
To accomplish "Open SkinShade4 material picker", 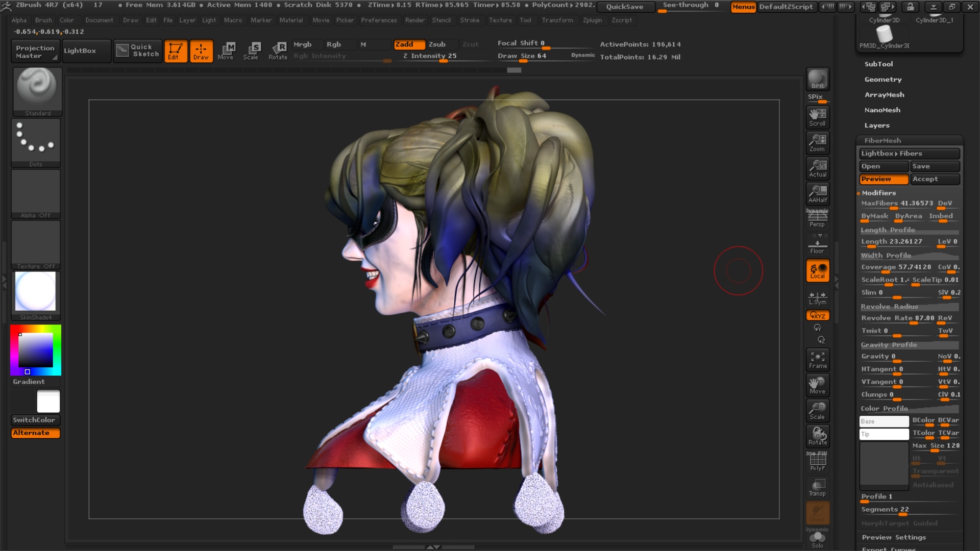I will 36,296.
